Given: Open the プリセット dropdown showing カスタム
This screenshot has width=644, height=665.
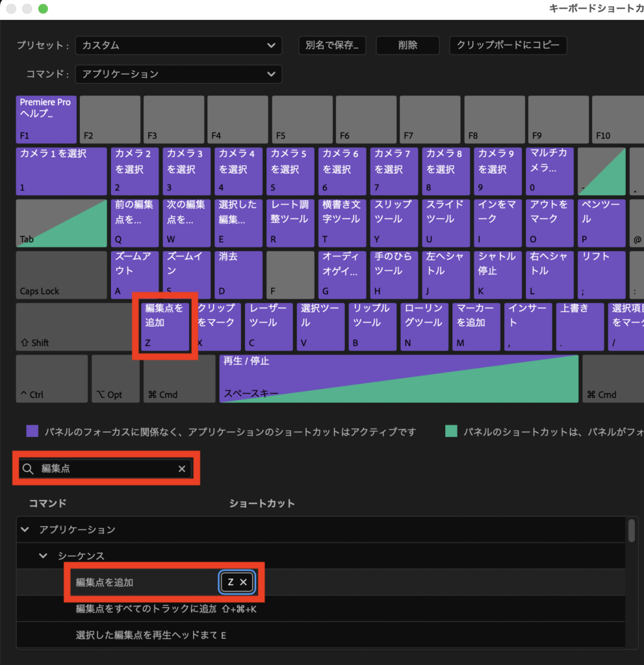Looking at the screenshot, I should [178, 45].
